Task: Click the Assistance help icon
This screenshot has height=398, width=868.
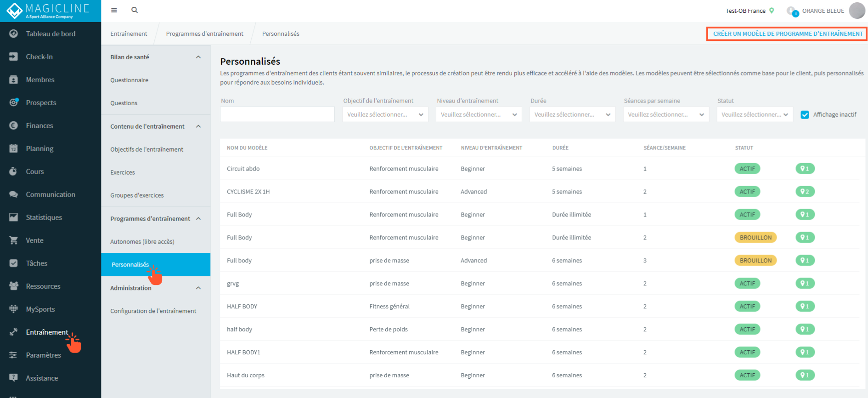Action: (x=14, y=378)
